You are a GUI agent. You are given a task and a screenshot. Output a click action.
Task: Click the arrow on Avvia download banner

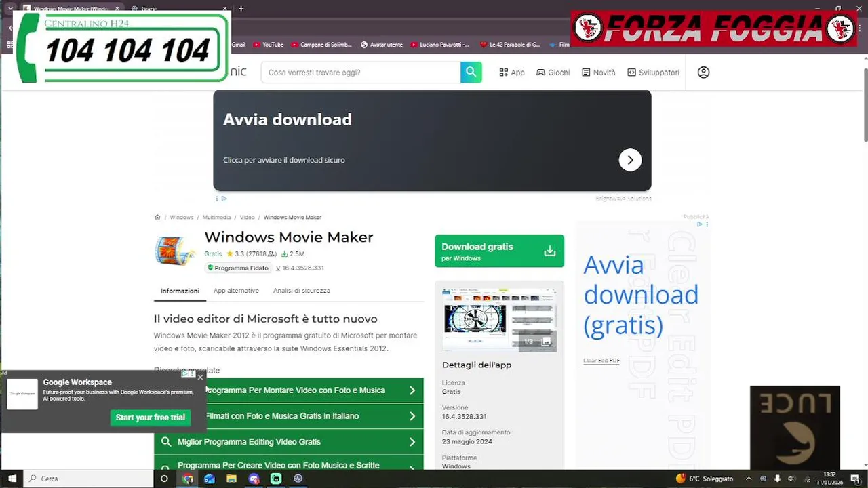click(x=630, y=160)
